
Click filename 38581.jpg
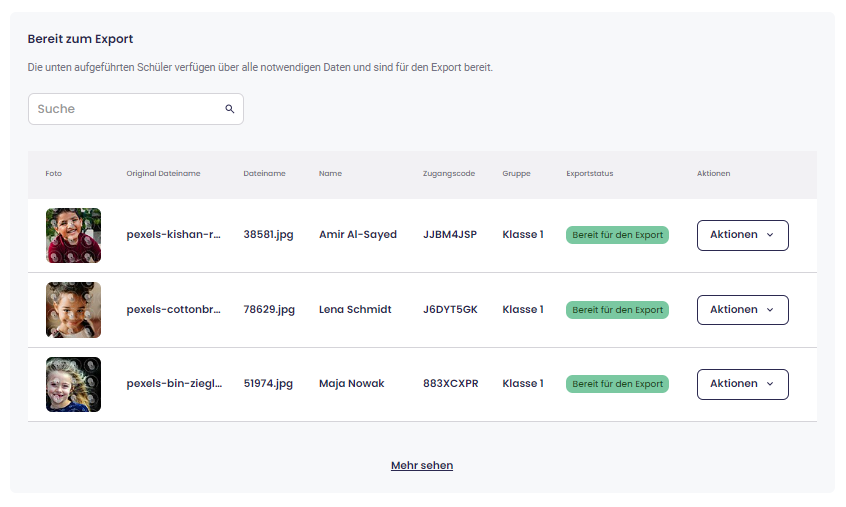tap(268, 235)
